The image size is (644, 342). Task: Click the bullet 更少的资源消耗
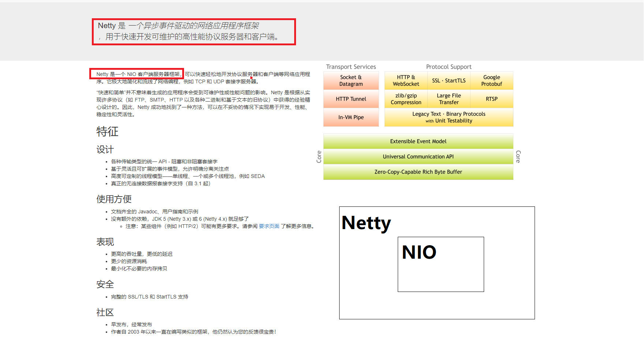(129, 261)
